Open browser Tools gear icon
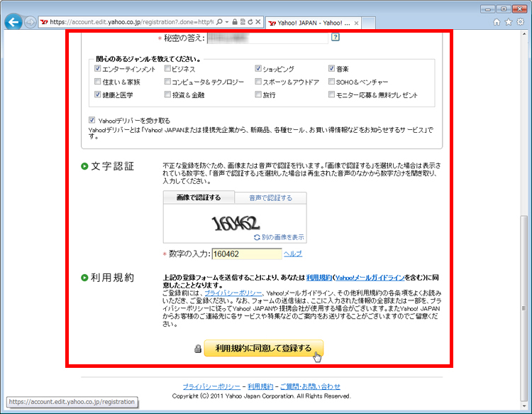The height and width of the screenshot is (414, 532). pos(520,23)
